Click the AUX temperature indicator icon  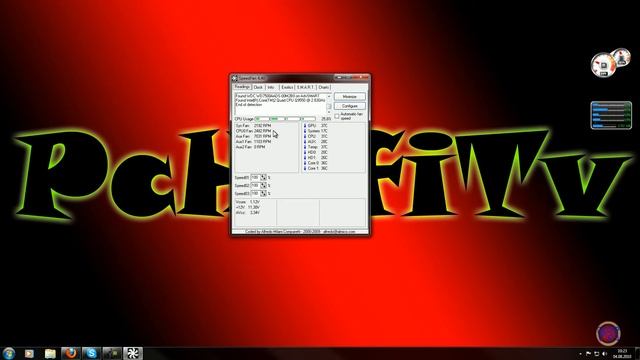coord(305,142)
